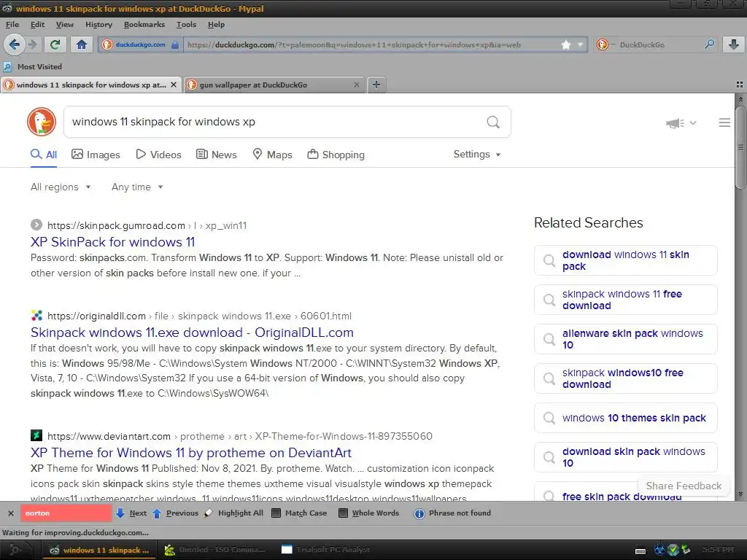Click the green shield tray icon
Viewport: 747px width, 560px height.
[x=673, y=550]
